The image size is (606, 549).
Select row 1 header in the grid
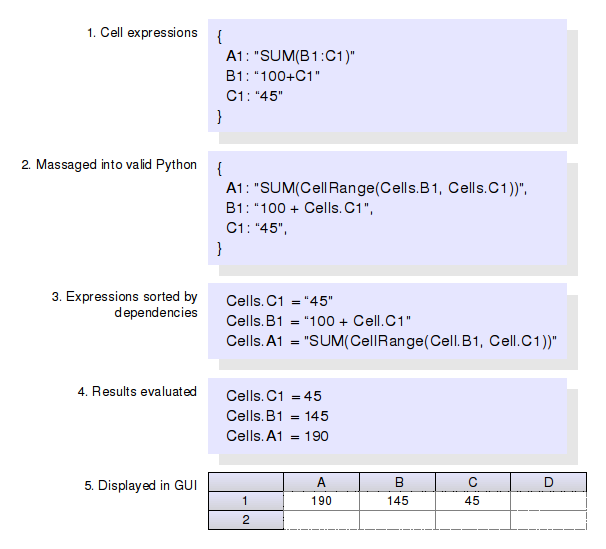[246, 501]
